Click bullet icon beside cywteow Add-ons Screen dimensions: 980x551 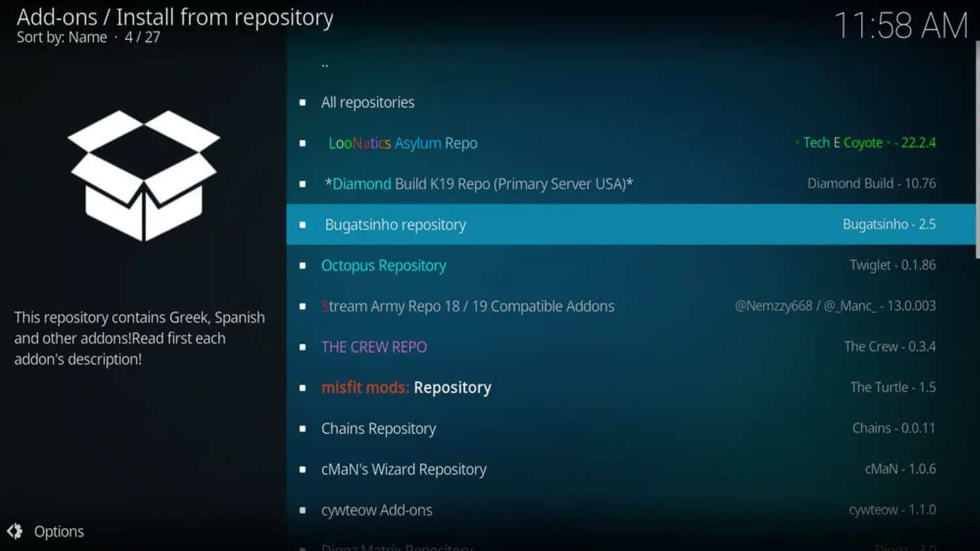pos(302,510)
